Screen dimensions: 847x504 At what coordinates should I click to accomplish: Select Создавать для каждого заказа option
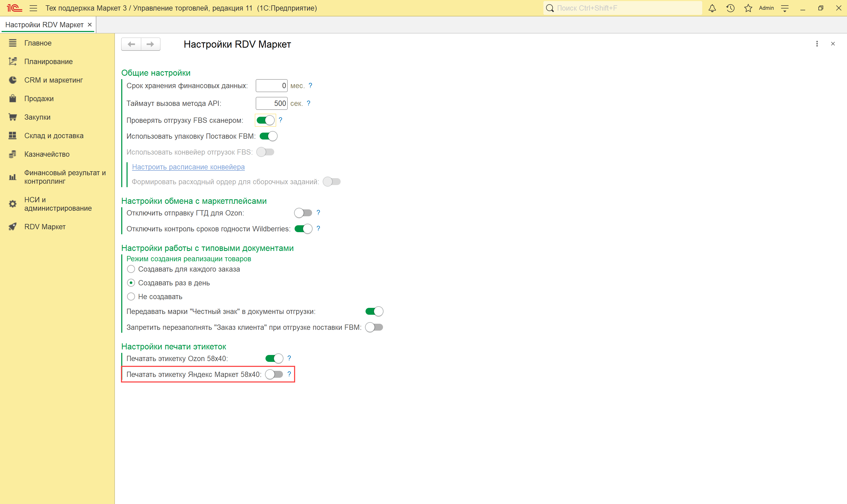point(131,269)
